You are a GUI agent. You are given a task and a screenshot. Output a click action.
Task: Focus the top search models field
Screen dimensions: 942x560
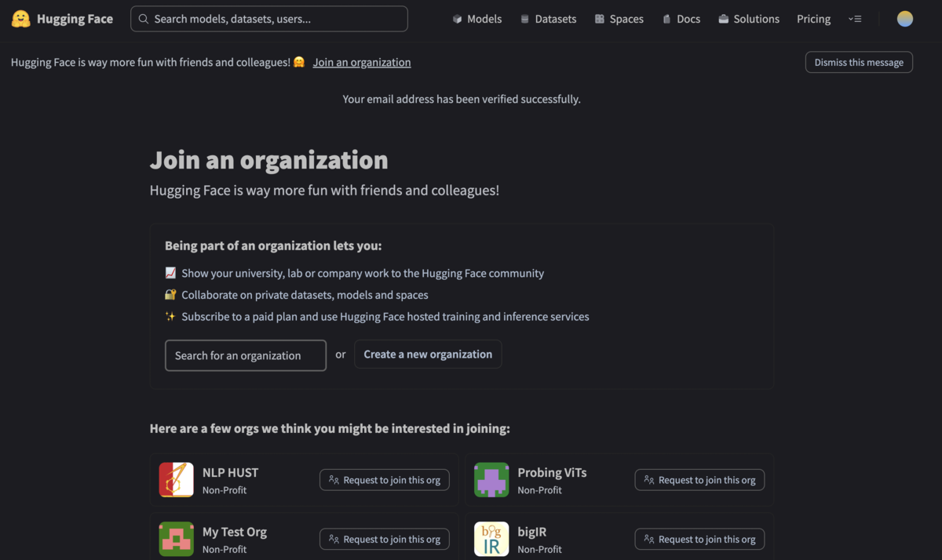coord(269,19)
